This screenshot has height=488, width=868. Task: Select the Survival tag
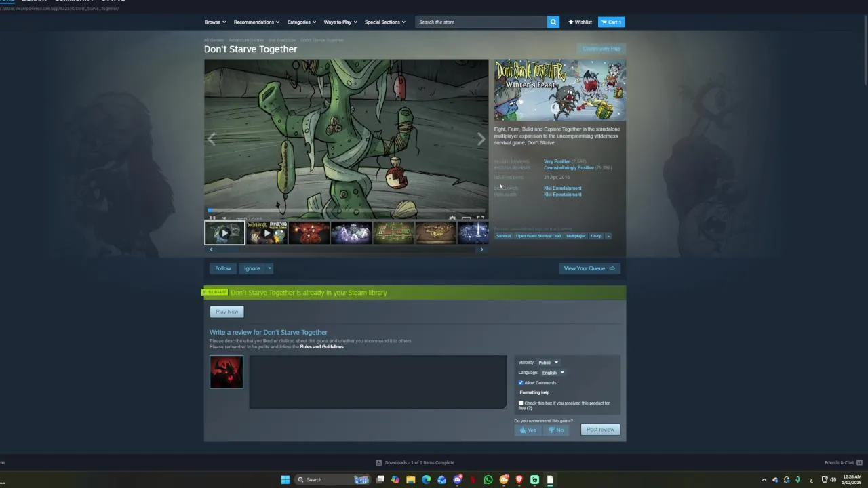click(504, 236)
